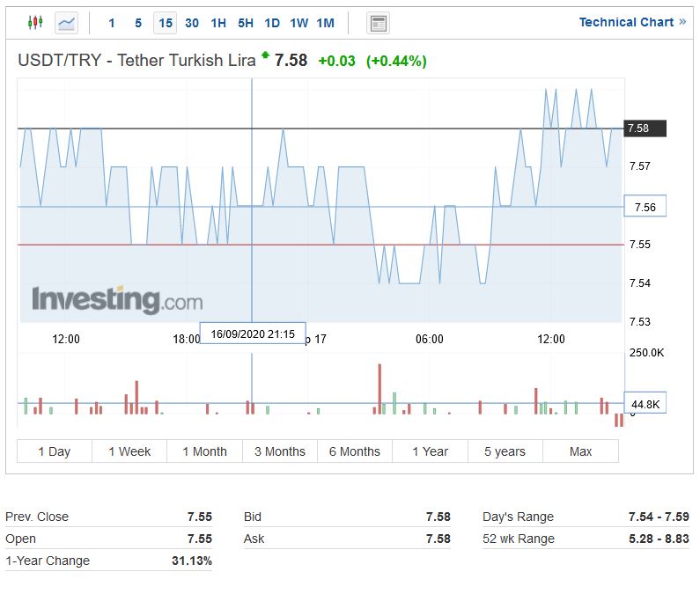Switch to candlestick chart view

click(x=35, y=22)
